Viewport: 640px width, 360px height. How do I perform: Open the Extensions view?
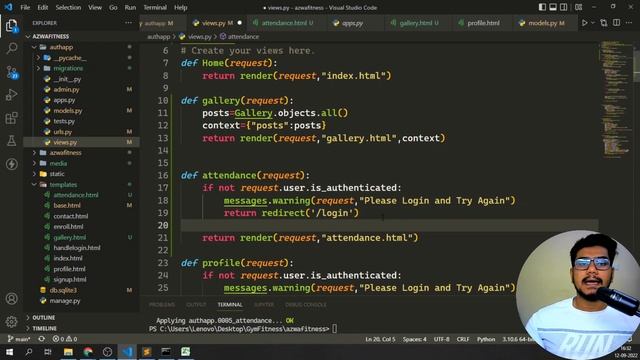click(x=11, y=118)
